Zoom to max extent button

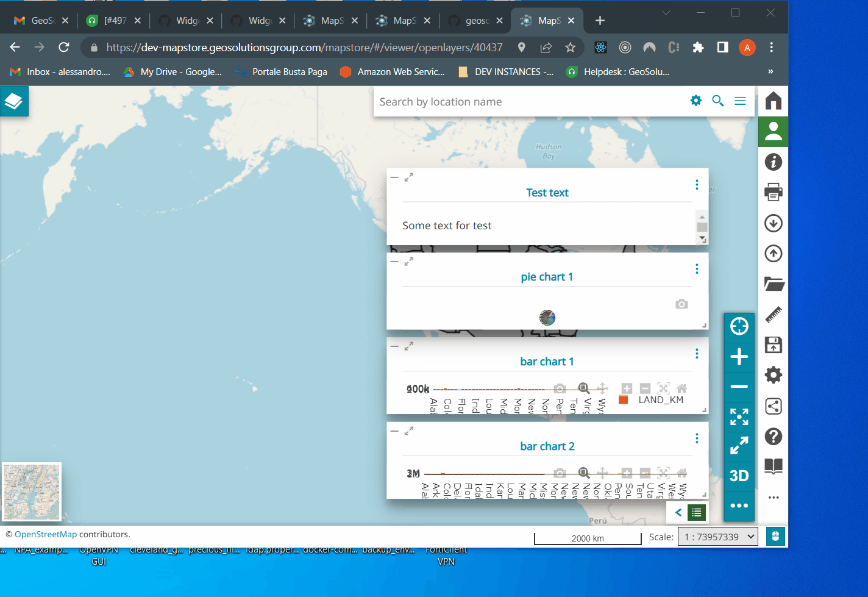(739, 416)
